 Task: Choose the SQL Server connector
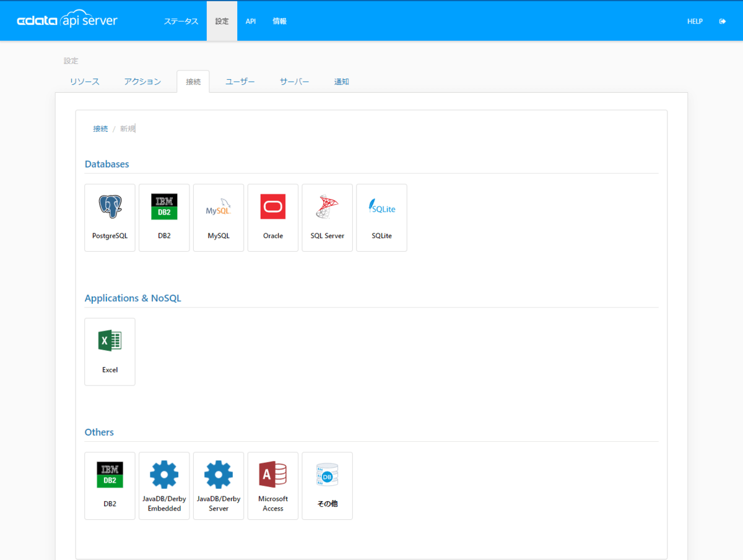[x=328, y=217]
